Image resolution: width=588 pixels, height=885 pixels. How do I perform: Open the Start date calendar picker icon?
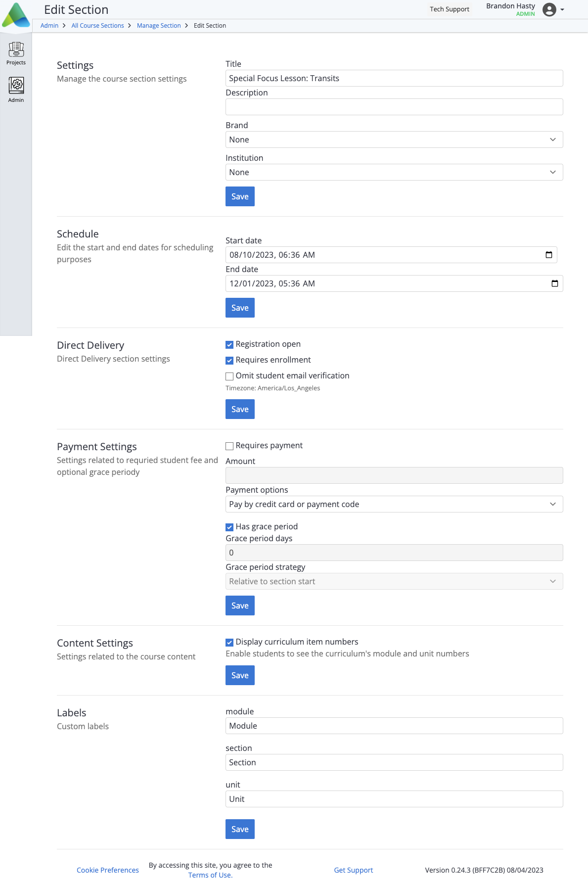tap(548, 255)
